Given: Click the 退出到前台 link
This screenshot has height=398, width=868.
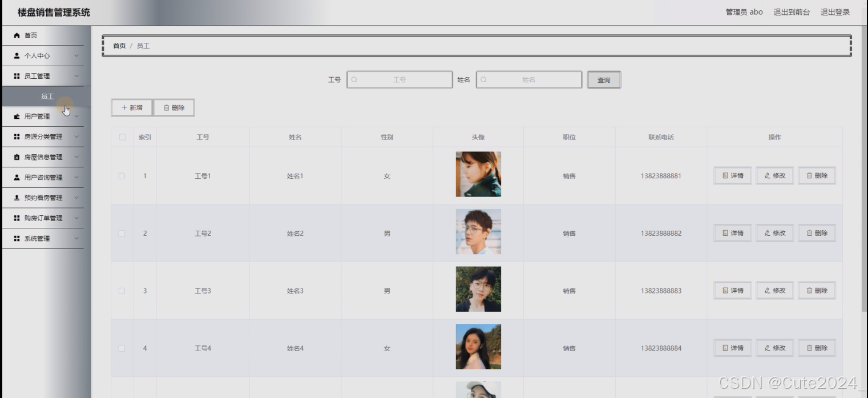Looking at the screenshot, I should point(792,12).
